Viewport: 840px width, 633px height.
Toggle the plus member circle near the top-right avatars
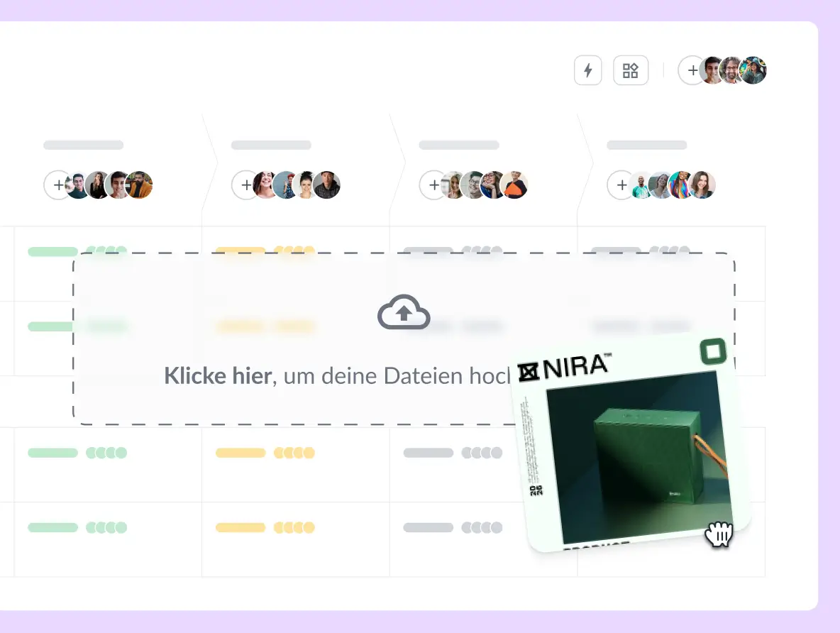(x=692, y=70)
